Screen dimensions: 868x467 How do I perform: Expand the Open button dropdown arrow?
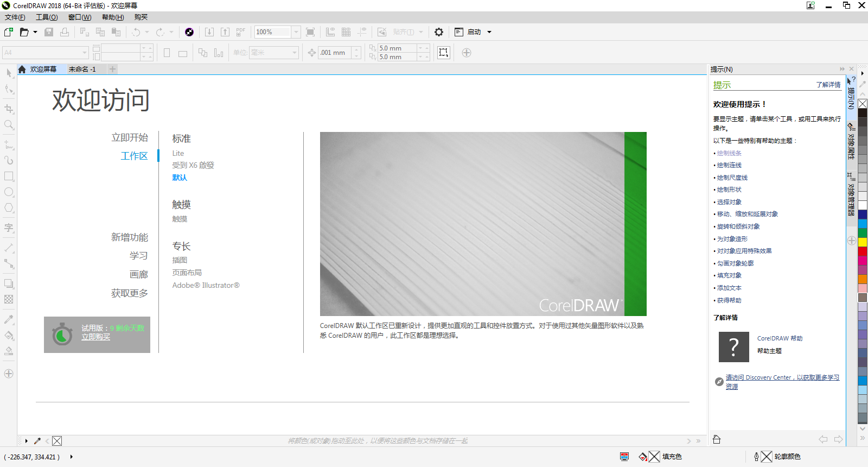[35, 32]
